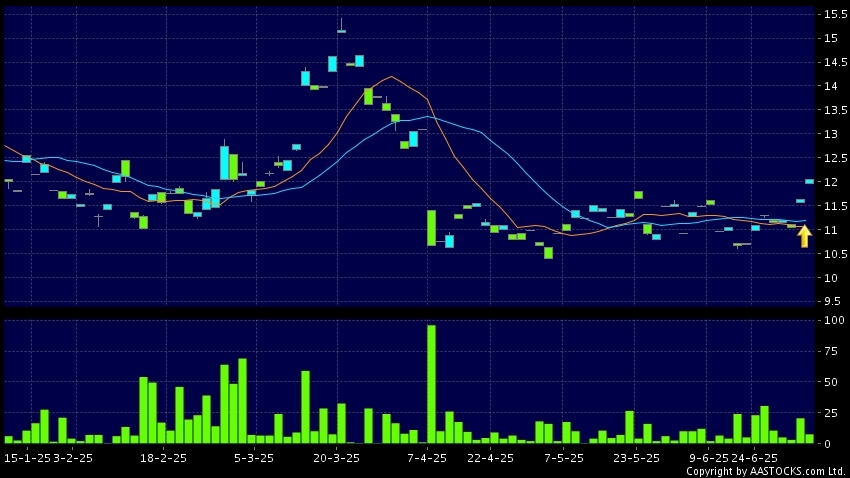Image resolution: width=850 pixels, height=478 pixels.
Task: Click the 12 price axis label
Action: click(830, 182)
